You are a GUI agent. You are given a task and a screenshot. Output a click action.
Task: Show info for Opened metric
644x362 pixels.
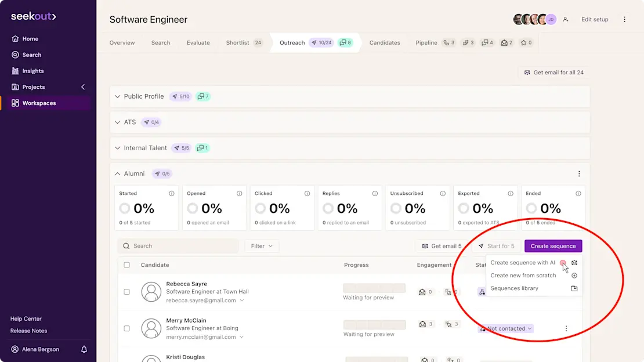(240, 194)
